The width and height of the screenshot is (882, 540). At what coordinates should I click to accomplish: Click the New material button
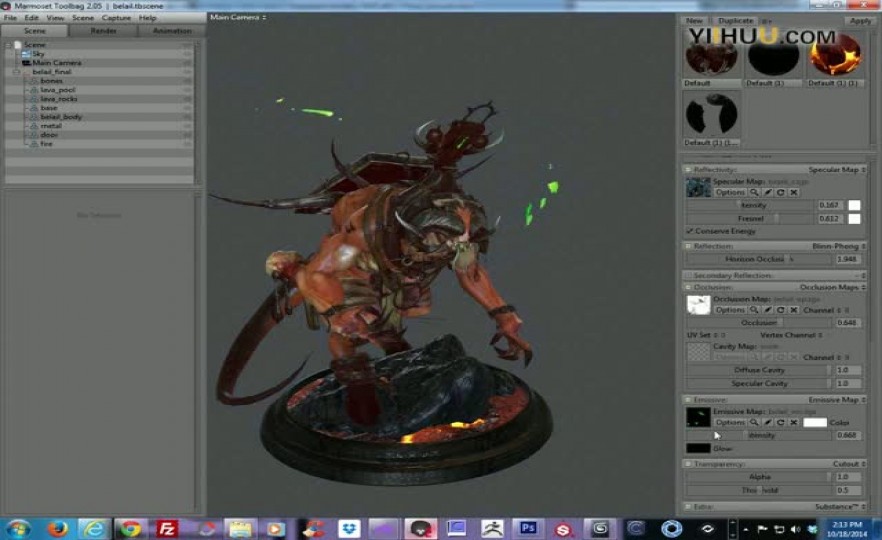click(x=695, y=21)
